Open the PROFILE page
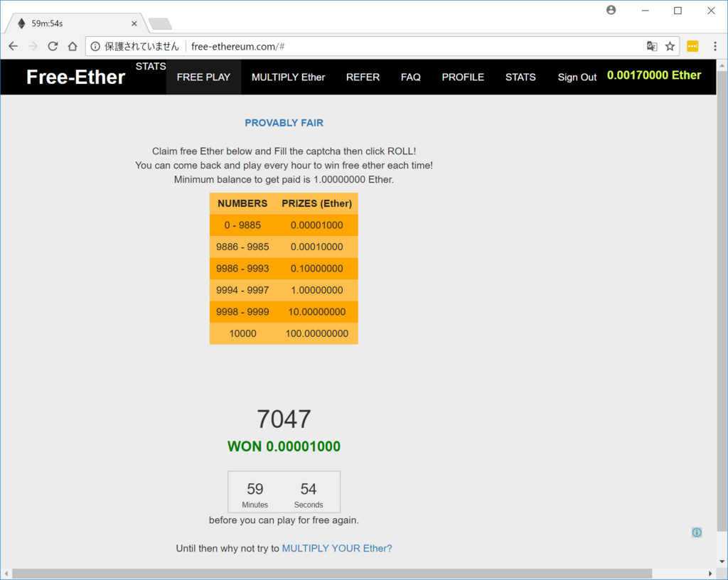This screenshot has height=580, width=728. click(x=463, y=77)
